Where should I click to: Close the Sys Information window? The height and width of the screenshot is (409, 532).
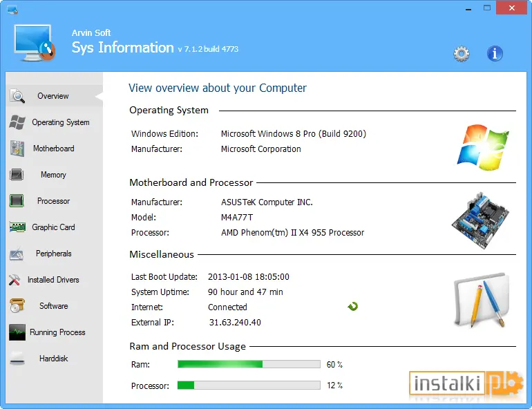click(x=512, y=8)
